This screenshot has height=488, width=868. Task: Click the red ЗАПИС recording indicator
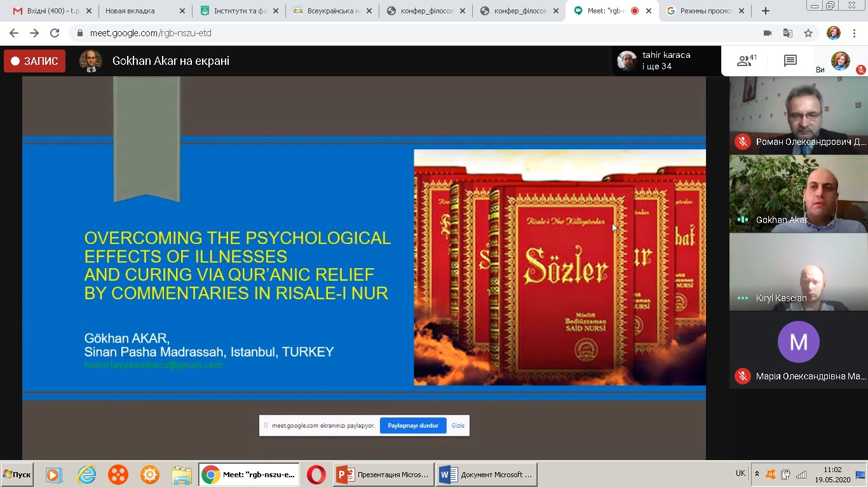35,61
